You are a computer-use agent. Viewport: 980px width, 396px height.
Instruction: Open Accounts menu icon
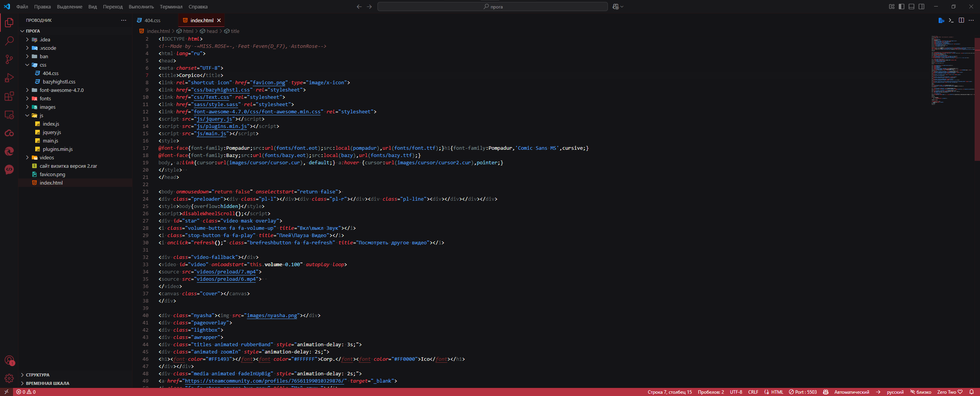(9, 360)
